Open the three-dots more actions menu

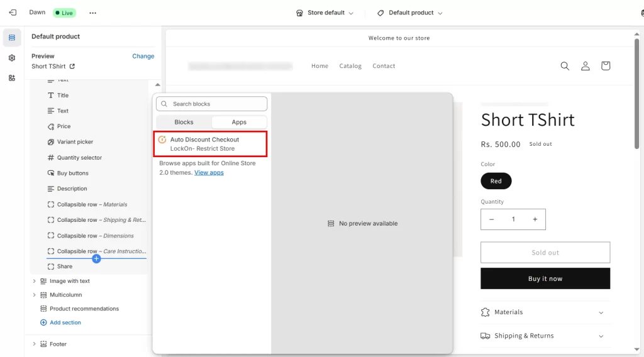pyautogui.click(x=93, y=13)
